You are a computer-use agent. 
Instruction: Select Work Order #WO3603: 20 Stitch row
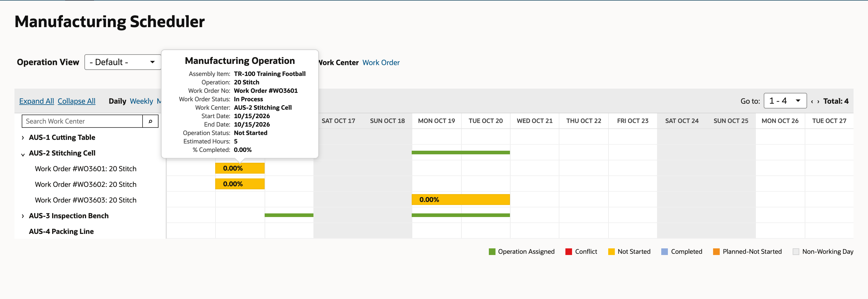coord(86,200)
